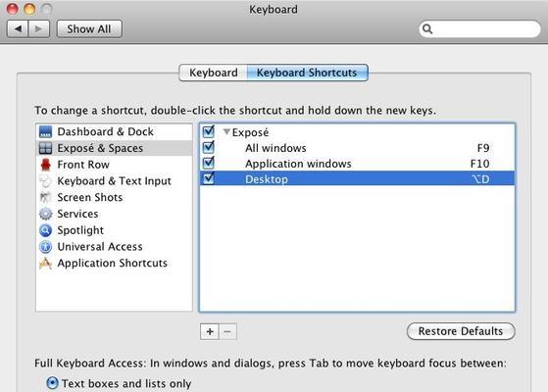548x392 pixels.
Task: Open the Keyboard & Text Input category icon
Action: [45, 181]
